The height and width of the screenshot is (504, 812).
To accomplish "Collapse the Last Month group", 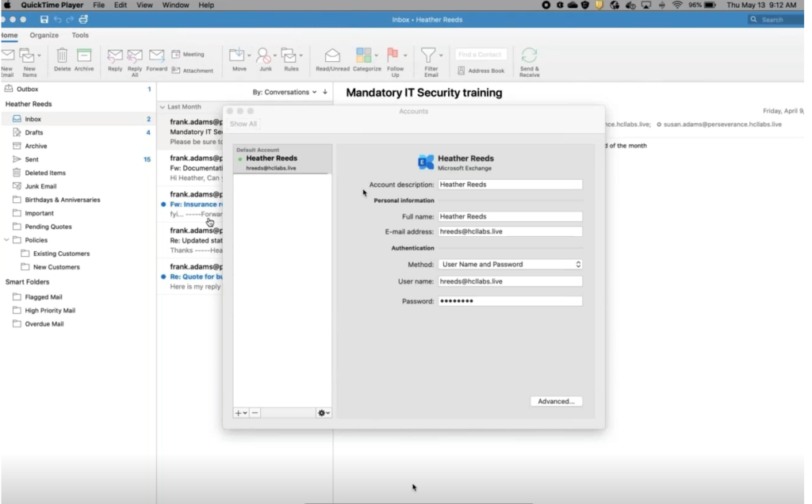I will click(x=162, y=107).
